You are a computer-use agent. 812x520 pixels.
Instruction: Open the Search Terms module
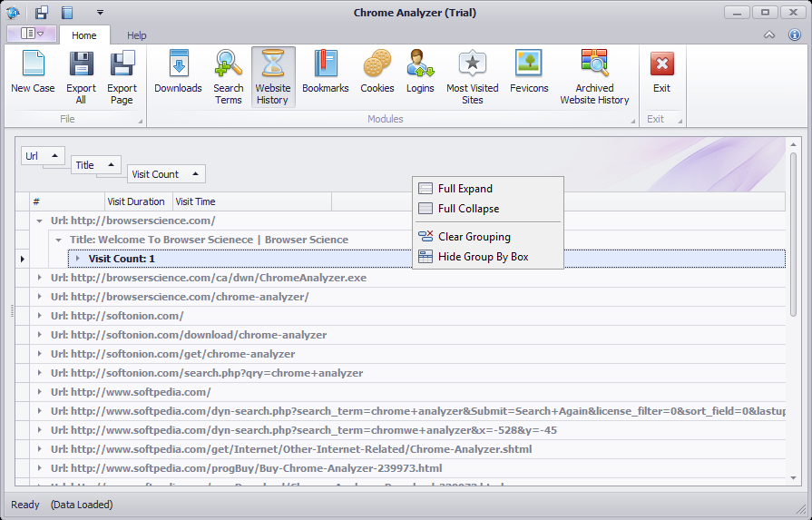(x=228, y=77)
